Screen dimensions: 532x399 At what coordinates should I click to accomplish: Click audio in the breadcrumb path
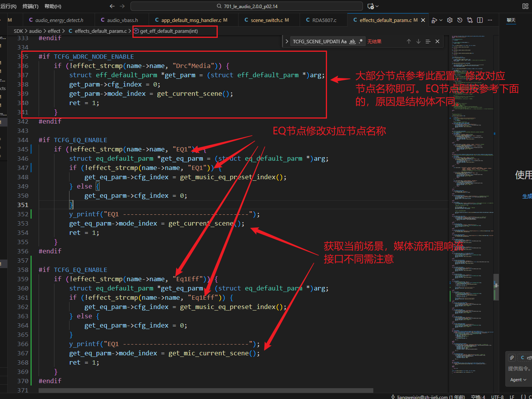coord(35,31)
